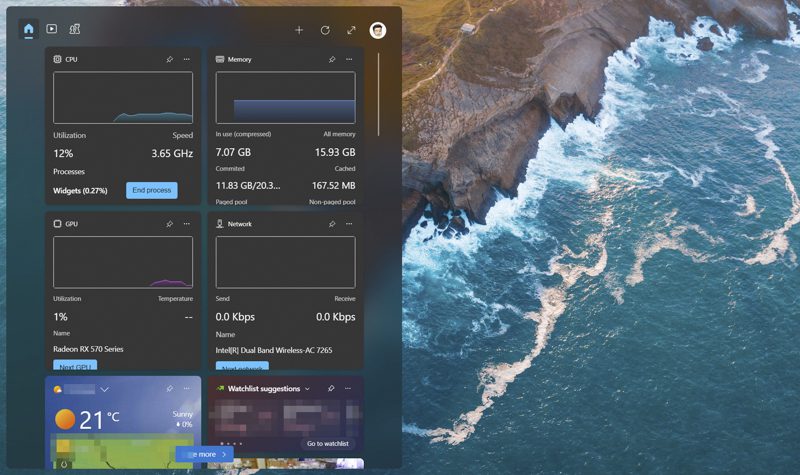
Task: Add widgets with the plus icon
Action: tap(299, 30)
